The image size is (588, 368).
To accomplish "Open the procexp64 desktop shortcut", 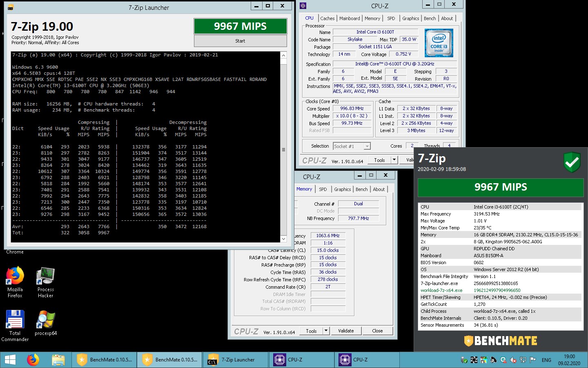I will (x=45, y=323).
